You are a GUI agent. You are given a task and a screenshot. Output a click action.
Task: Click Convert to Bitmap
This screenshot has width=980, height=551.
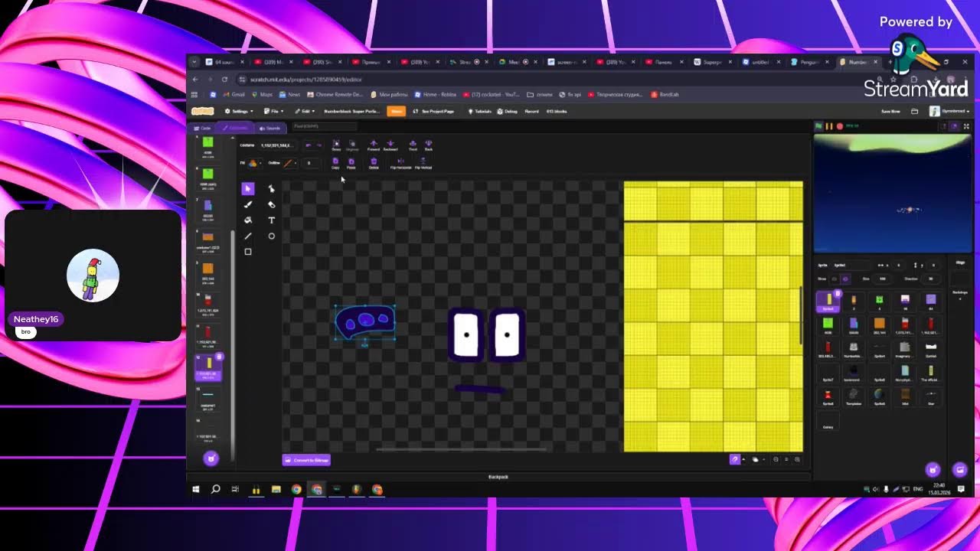[x=307, y=460]
